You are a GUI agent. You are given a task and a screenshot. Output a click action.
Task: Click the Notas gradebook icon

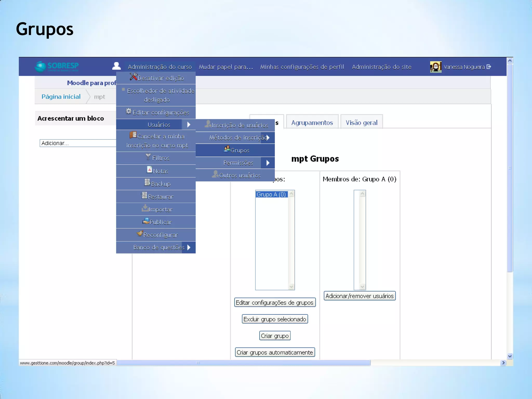[149, 170]
